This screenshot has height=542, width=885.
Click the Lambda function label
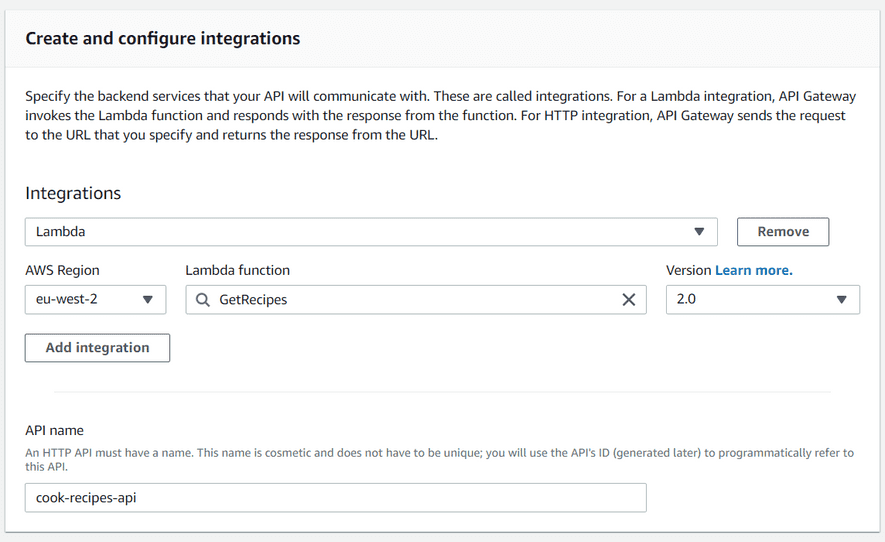[x=237, y=270]
